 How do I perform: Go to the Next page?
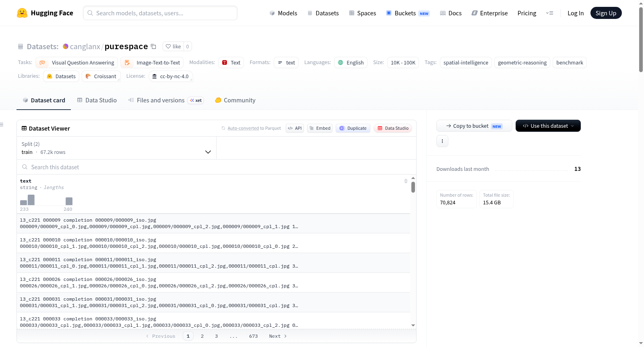[278, 336]
